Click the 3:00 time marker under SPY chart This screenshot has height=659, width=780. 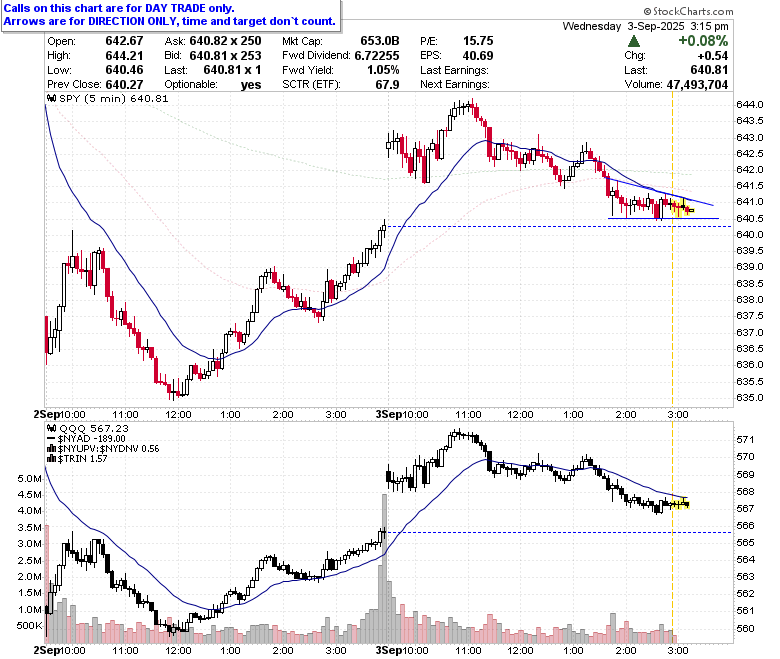point(678,414)
